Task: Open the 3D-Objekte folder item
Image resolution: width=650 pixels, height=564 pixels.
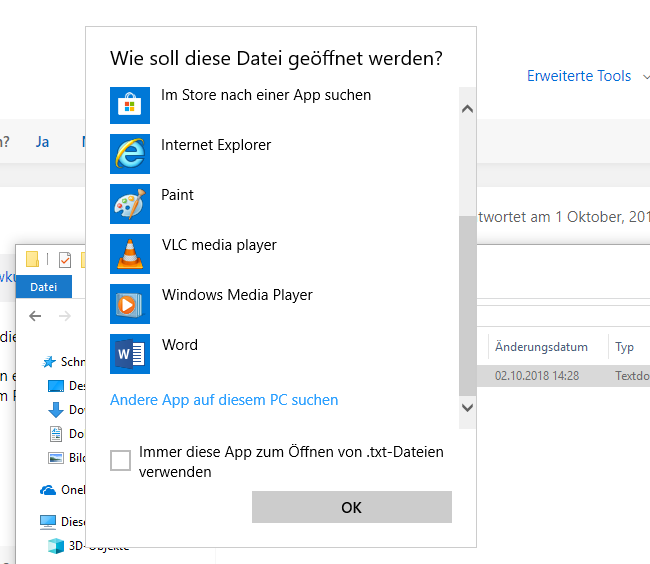Action: (x=88, y=546)
